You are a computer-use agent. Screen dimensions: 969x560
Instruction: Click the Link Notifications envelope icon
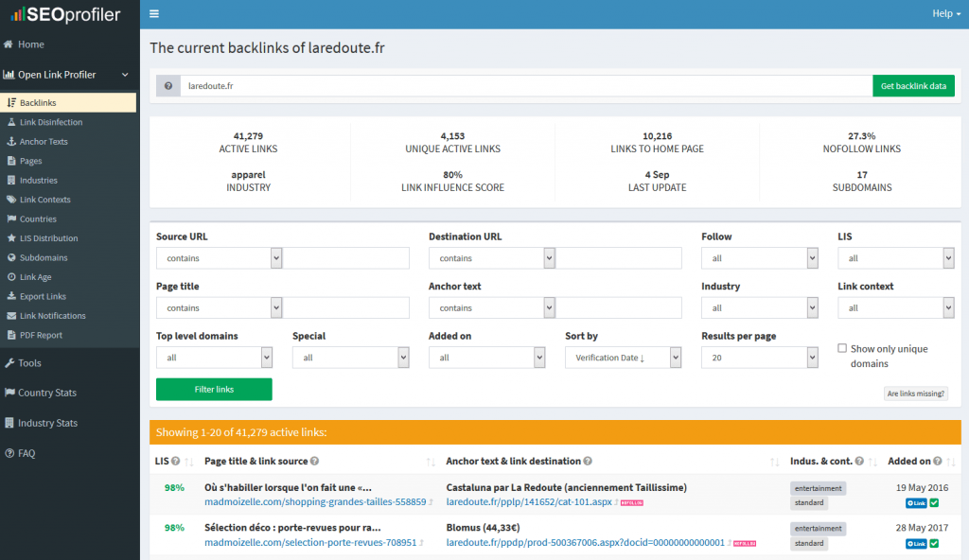tap(11, 315)
